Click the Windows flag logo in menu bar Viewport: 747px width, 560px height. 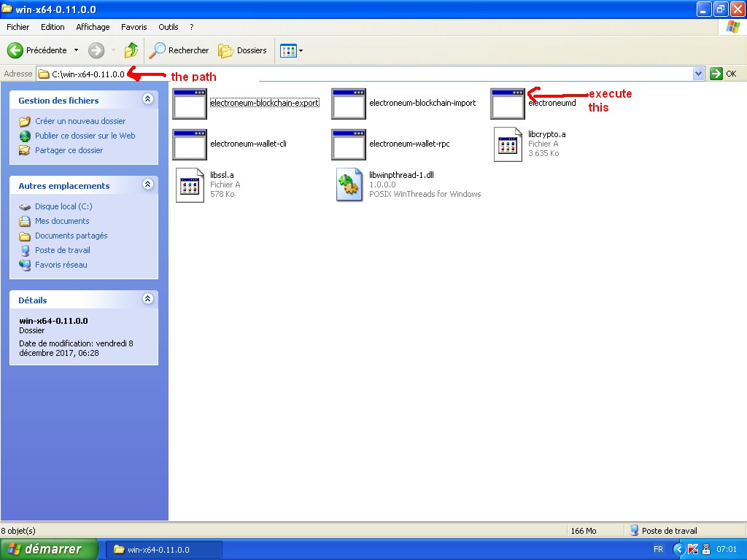pyautogui.click(x=732, y=27)
